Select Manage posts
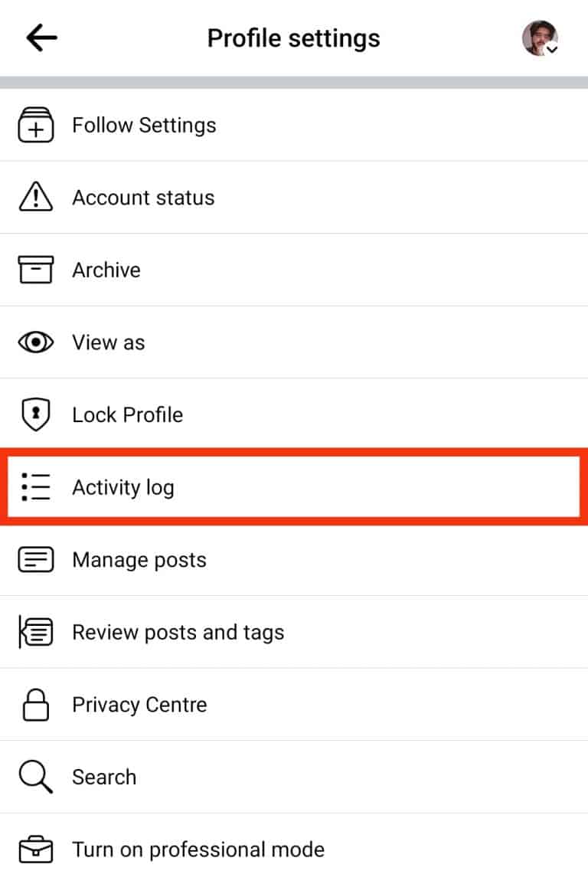The height and width of the screenshot is (884, 588). coord(139,560)
